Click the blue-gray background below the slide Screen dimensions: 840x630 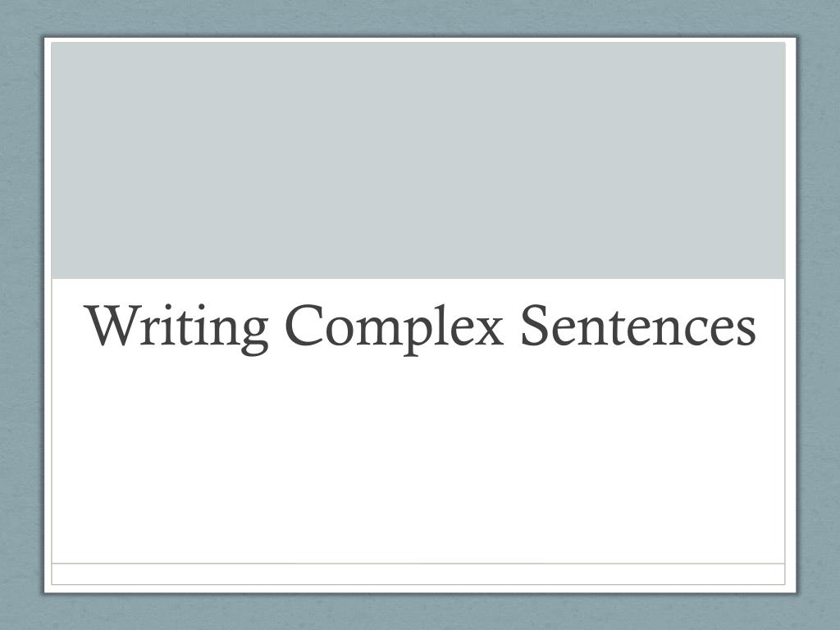pyautogui.click(x=420, y=612)
